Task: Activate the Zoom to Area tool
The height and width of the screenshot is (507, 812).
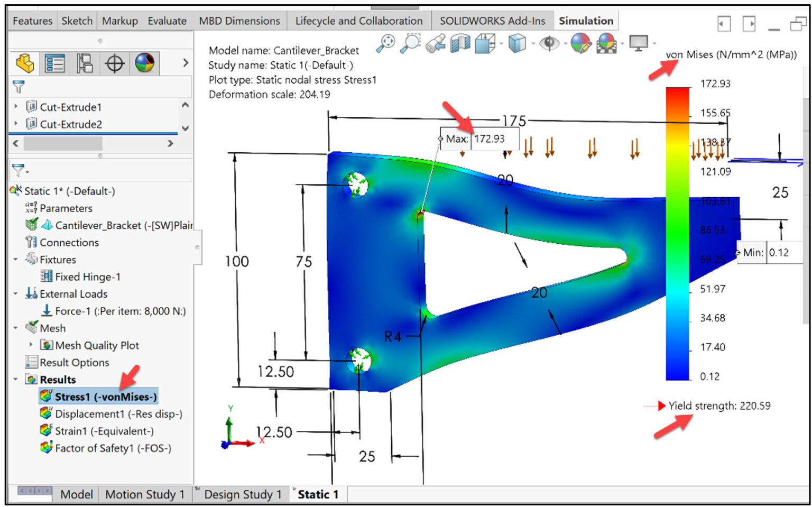Action: (x=411, y=44)
